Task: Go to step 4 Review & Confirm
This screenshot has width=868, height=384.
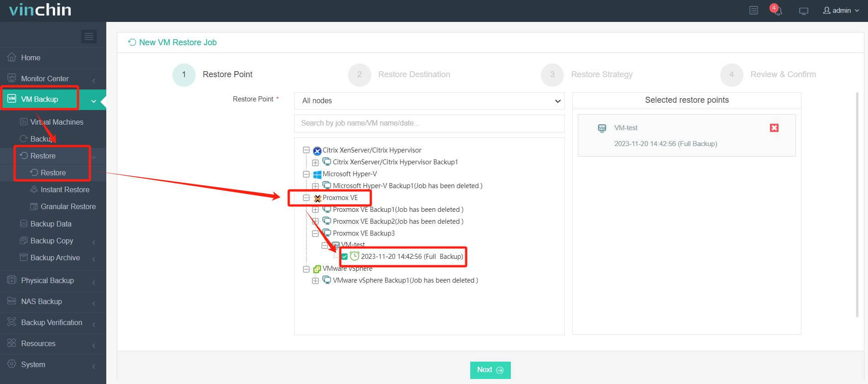Action: tap(768, 74)
